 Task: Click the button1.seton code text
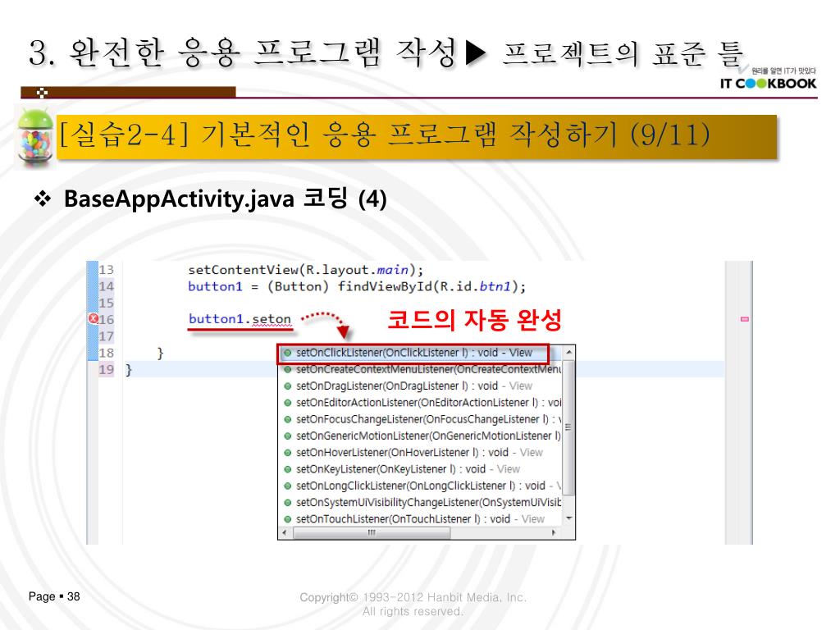coord(240,319)
